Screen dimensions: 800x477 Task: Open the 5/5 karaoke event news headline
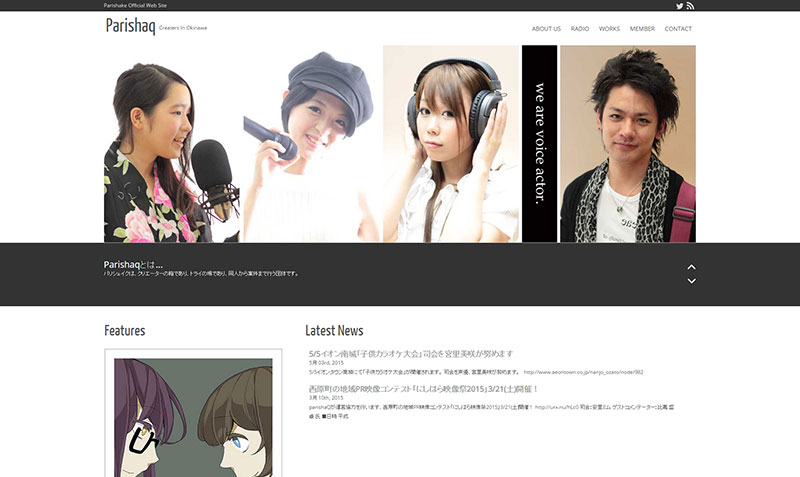(411, 354)
